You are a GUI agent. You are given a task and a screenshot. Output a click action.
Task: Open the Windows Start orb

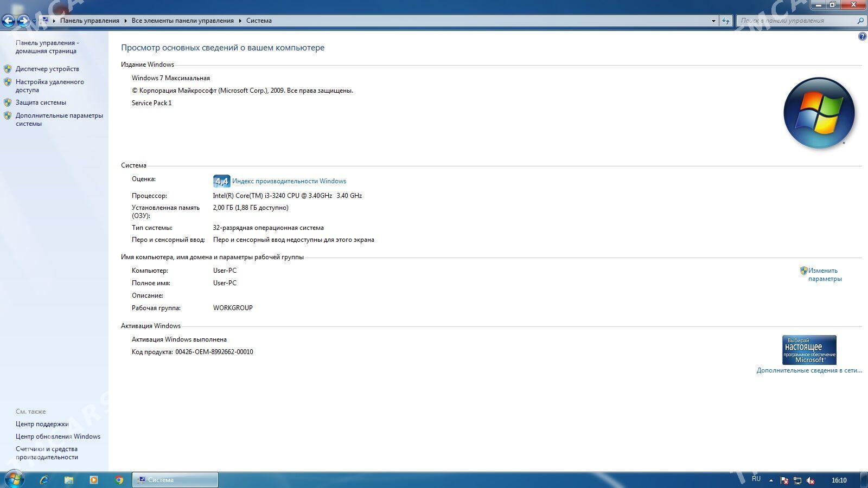pos(13,479)
